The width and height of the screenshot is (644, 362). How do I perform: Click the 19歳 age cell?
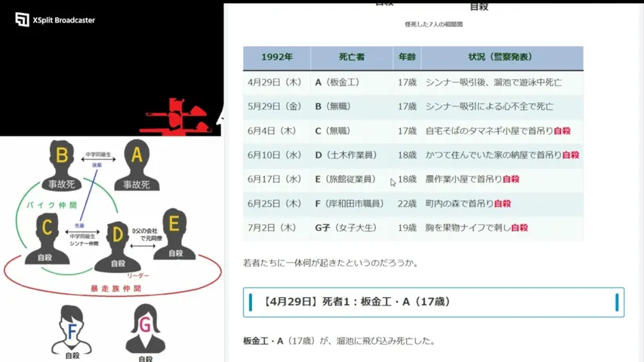(x=407, y=228)
